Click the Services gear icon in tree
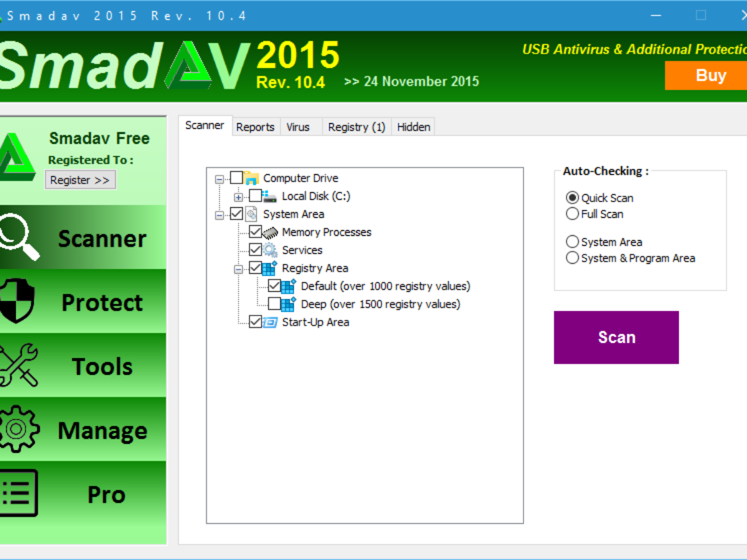The width and height of the screenshot is (747, 560). click(270, 251)
